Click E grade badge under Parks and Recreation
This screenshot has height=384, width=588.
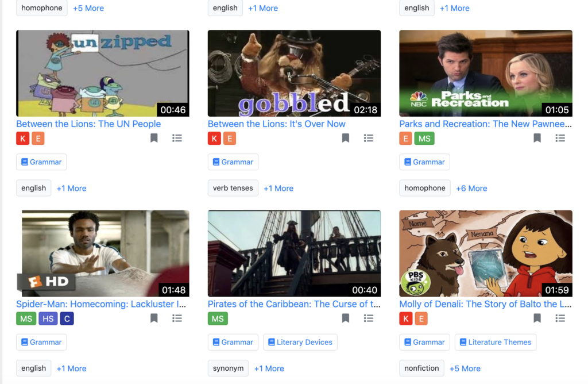point(406,139)
